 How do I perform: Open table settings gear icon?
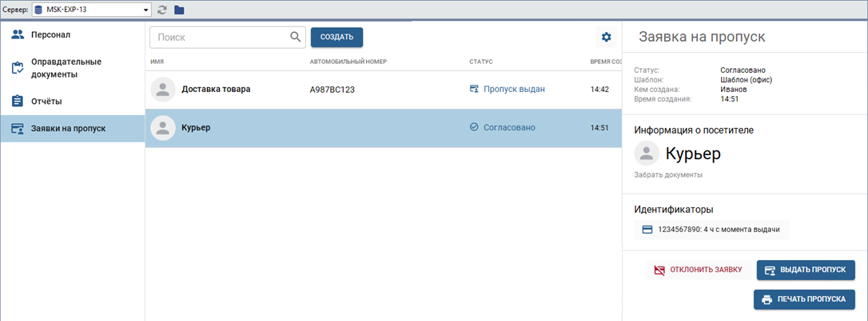point(606,38)
